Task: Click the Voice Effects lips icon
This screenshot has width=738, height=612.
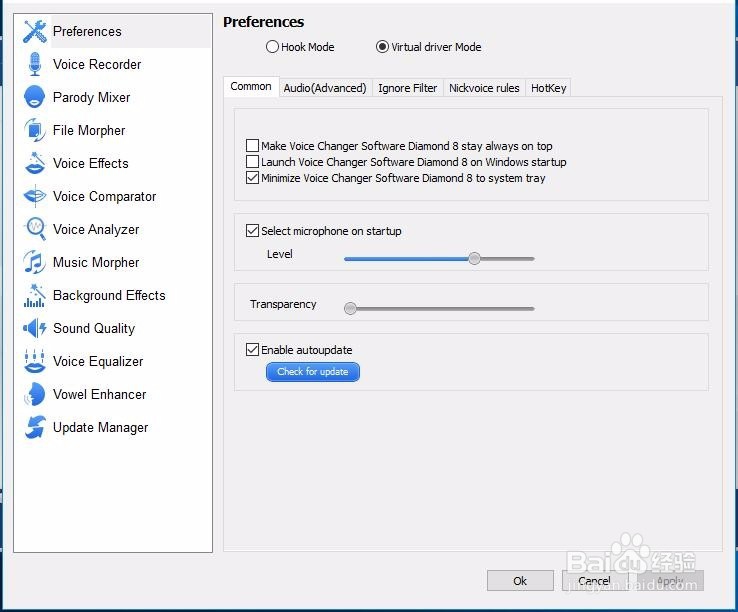Action: (35, 163)
